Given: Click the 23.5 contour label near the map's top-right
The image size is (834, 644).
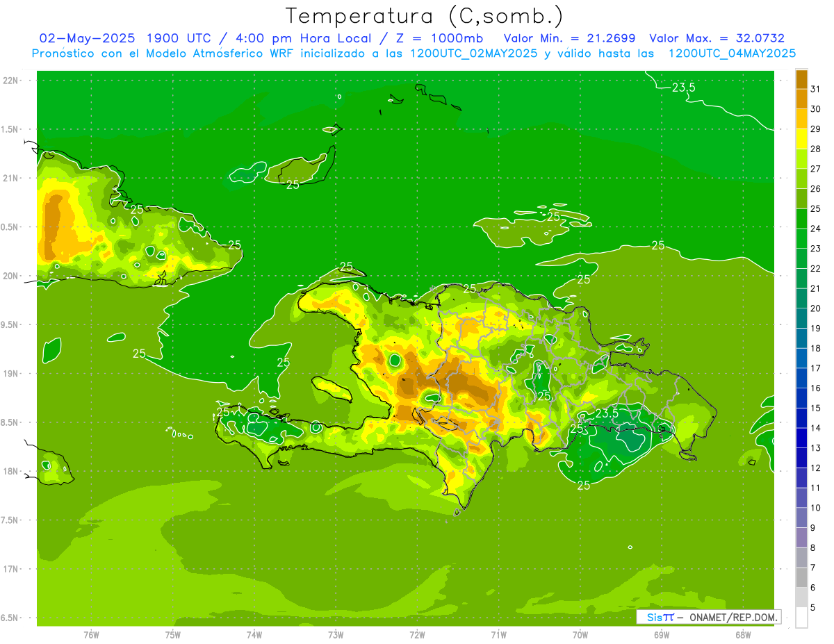Looking at the screenshot, I should (x=684, y=87).
